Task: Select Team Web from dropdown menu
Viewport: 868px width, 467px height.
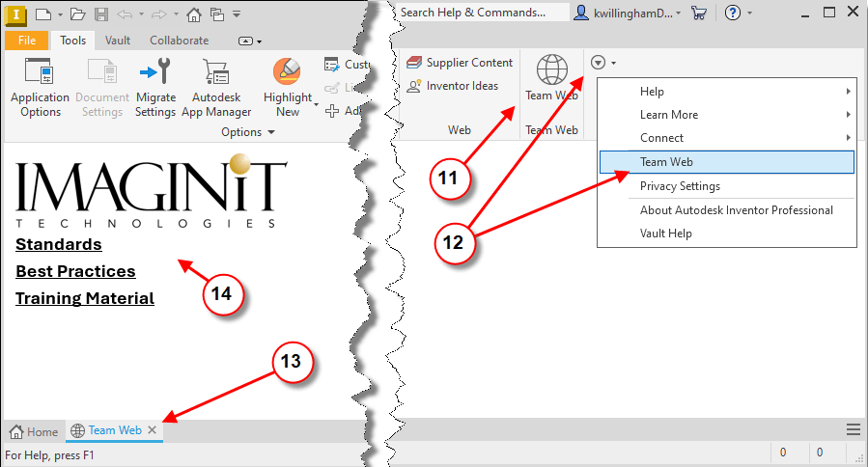Action: pos(727,162)
